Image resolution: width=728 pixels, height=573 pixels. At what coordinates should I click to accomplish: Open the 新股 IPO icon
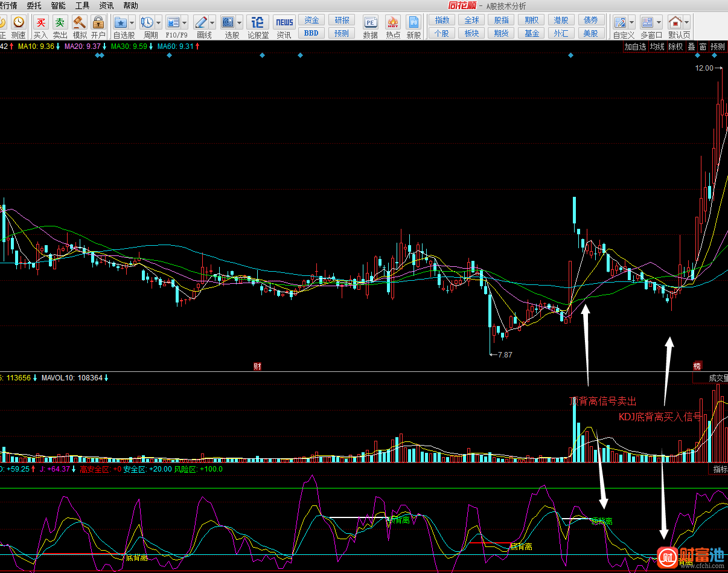click(x=413, y=23)
